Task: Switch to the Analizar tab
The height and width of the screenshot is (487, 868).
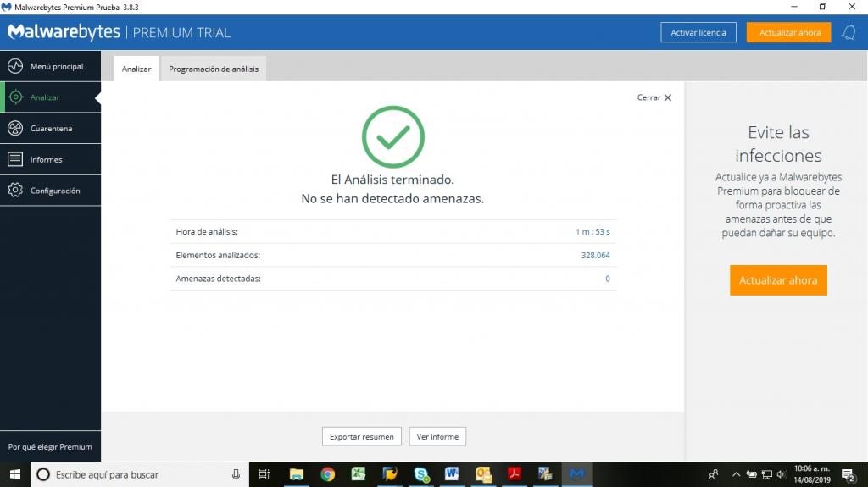Action: tap(136, 69)
